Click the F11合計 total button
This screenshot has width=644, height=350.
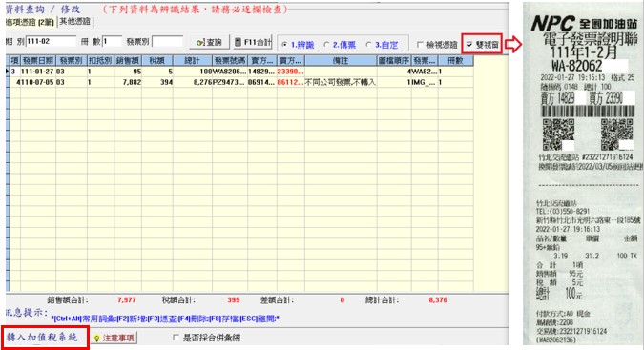click(x=253, y=42)
